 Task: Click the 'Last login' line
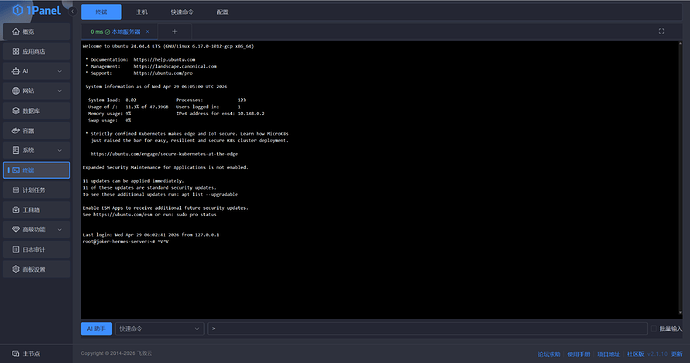pos(151,235)
